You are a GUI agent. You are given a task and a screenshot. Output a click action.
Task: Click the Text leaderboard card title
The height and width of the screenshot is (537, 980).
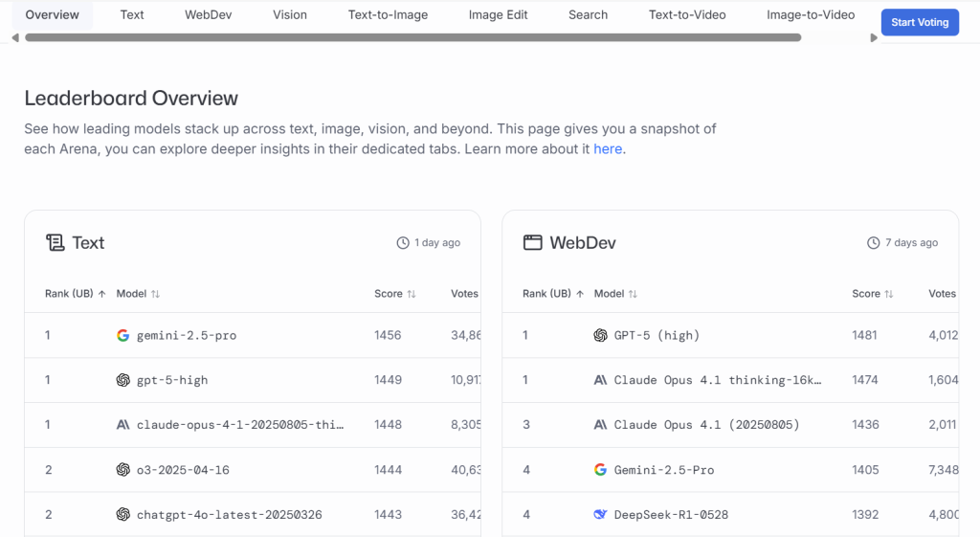(x=88, y=242)
